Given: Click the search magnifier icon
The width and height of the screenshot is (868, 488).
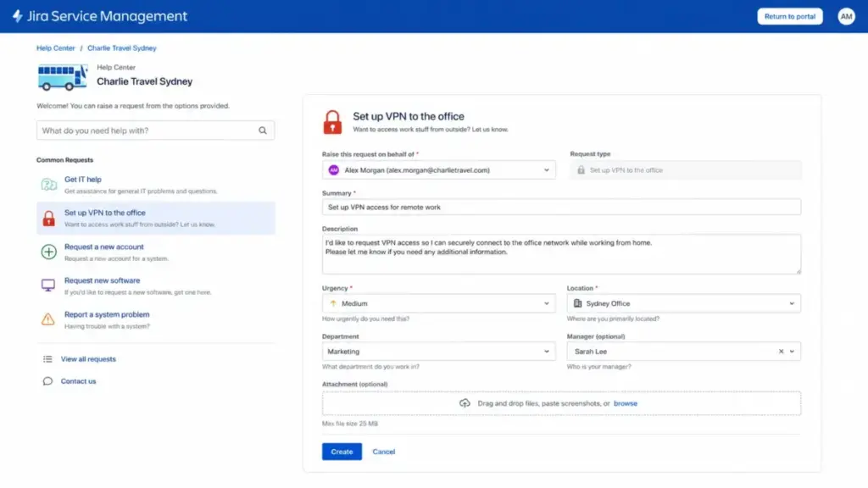Looking at the screenshot, I should click(x=263, y=130).
